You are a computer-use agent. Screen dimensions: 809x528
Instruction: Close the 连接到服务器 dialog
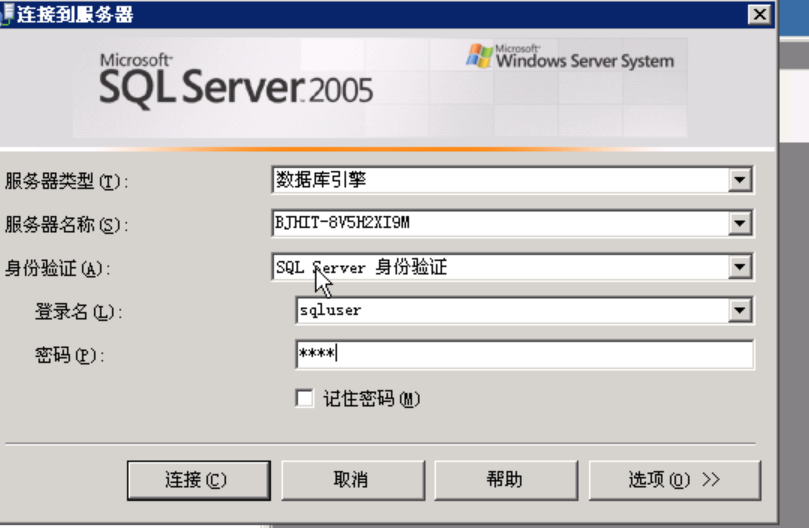pos(759,14)
